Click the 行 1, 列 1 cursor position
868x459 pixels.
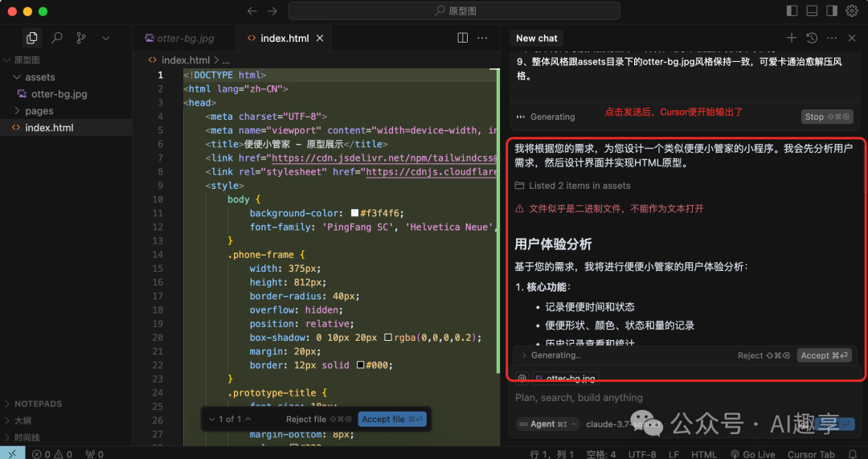(552, 454)
